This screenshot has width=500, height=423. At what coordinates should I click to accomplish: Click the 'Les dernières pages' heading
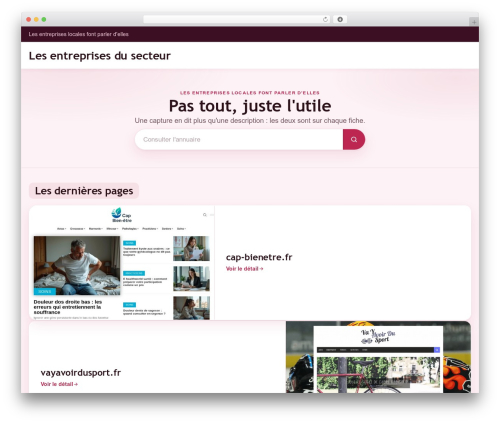click(84, 191)
